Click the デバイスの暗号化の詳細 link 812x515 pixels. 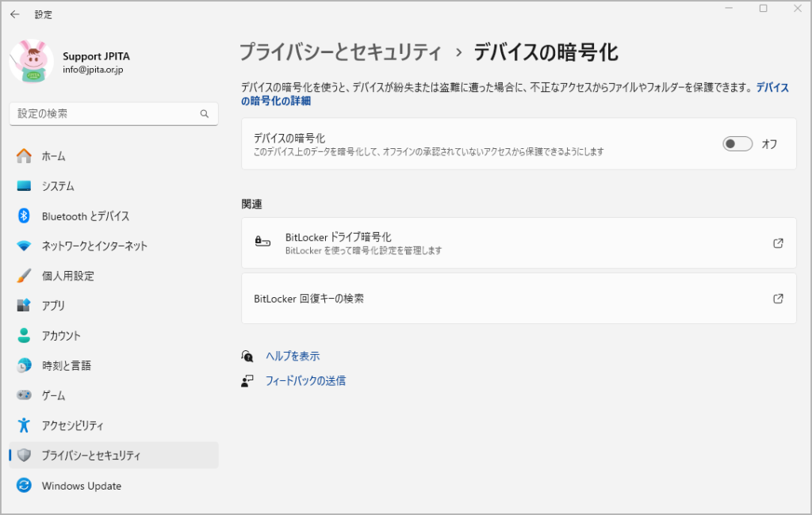(x=275, y=101)
